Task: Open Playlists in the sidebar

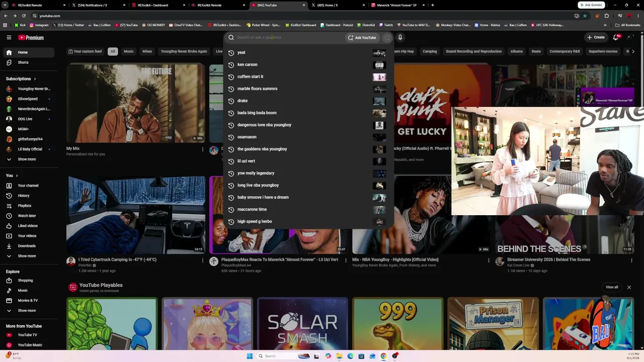Action: (29, 206)
